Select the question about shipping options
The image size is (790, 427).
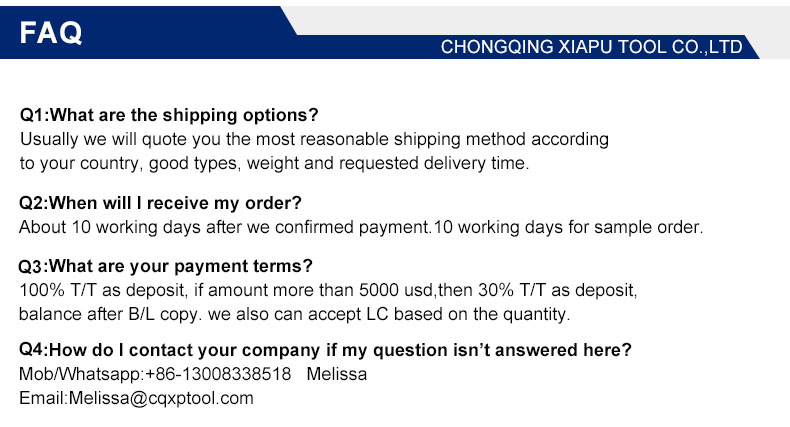click(x=169, y=115)
